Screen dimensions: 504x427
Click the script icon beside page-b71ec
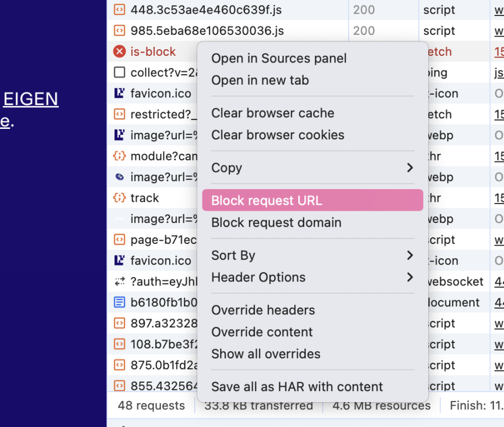click(119, 240)
